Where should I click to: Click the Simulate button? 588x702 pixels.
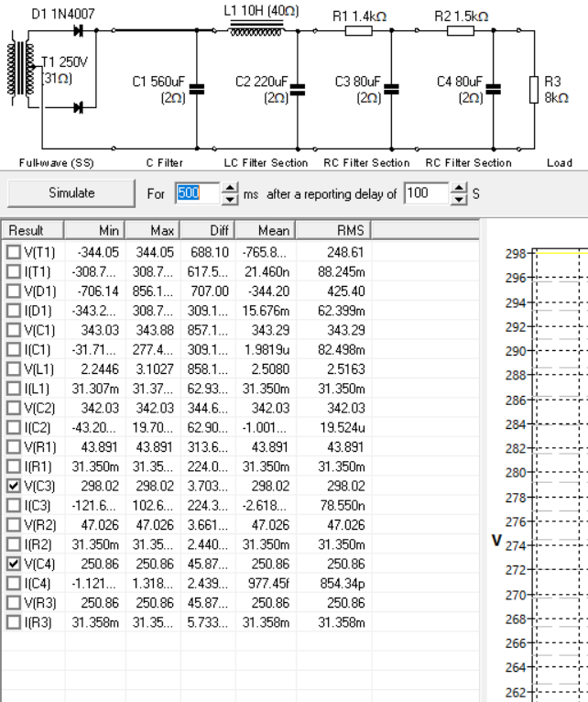click(x=71, y=193)
